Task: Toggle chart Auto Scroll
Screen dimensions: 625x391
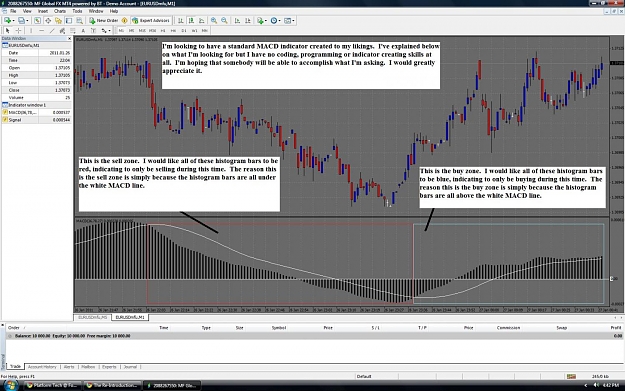Action: click(x=237, y=20)
